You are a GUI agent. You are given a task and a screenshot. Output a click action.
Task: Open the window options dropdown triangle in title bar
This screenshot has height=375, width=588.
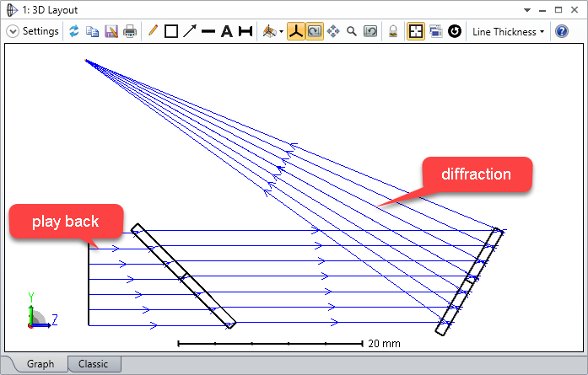[527, 10]
